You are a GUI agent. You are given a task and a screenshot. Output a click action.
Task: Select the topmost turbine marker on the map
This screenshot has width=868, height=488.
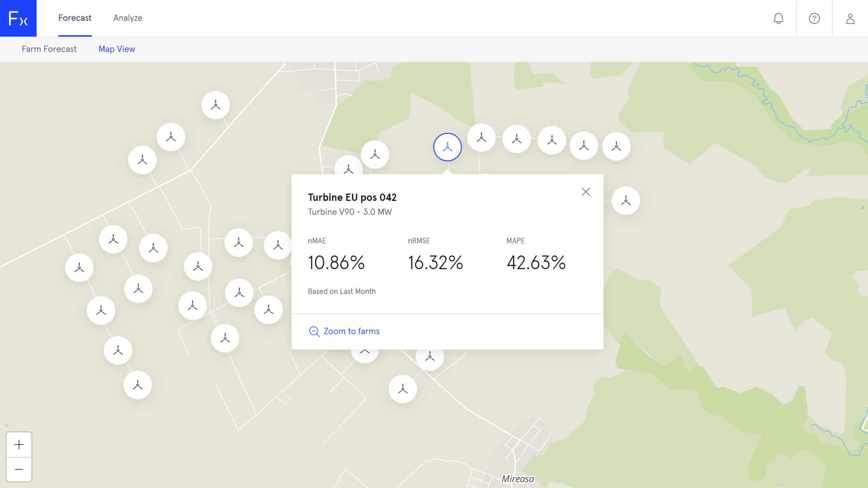216,105
